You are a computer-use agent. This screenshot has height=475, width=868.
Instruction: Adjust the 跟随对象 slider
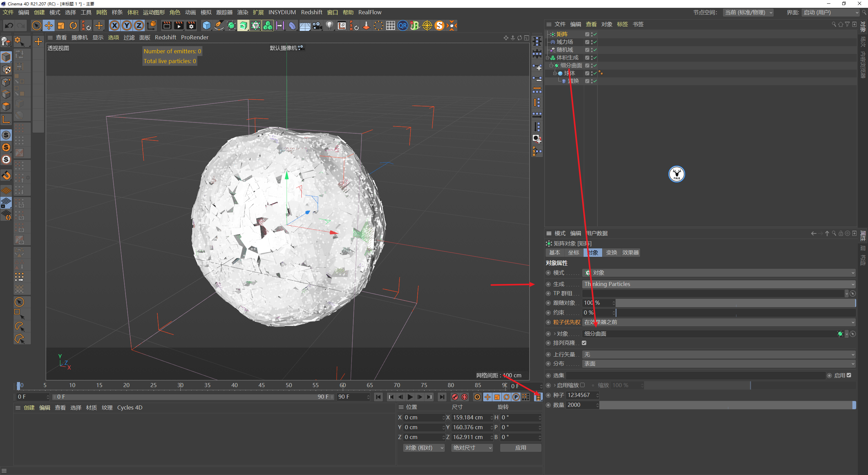(736, 303)
